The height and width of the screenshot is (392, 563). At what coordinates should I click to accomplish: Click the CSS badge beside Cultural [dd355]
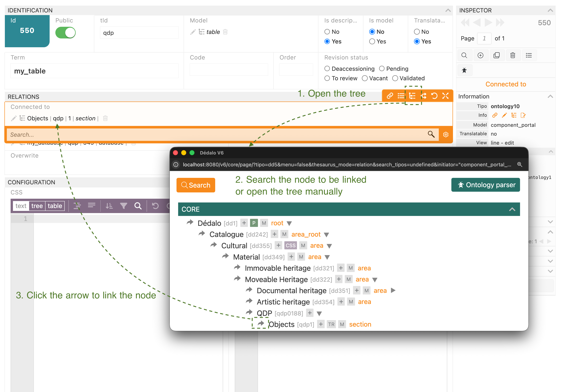290,245
